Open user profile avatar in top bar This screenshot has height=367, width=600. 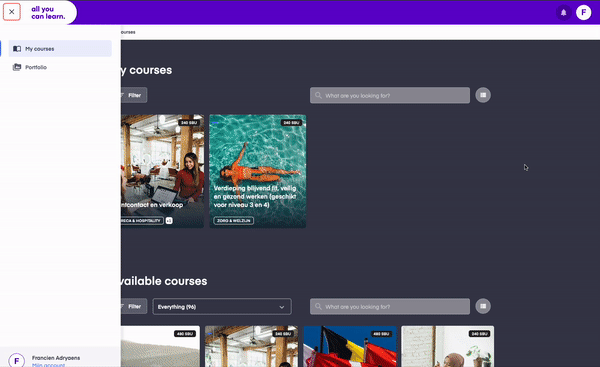pos(584,13)
